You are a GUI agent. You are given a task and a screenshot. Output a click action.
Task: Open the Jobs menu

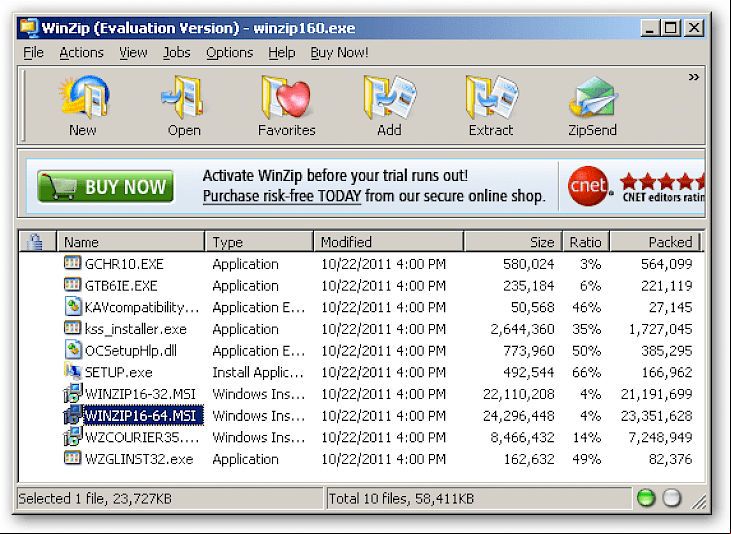[177, 53]
